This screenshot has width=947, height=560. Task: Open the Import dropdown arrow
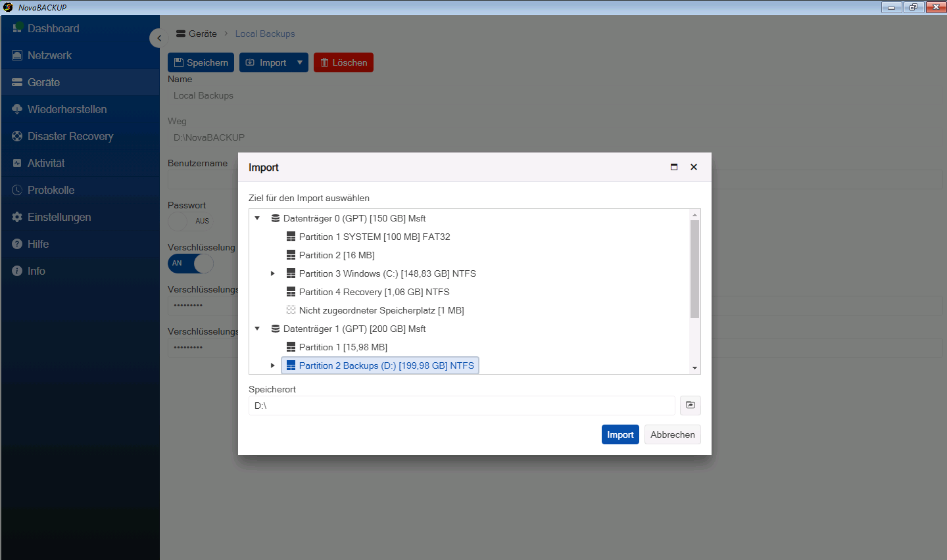tap(300, 62)
